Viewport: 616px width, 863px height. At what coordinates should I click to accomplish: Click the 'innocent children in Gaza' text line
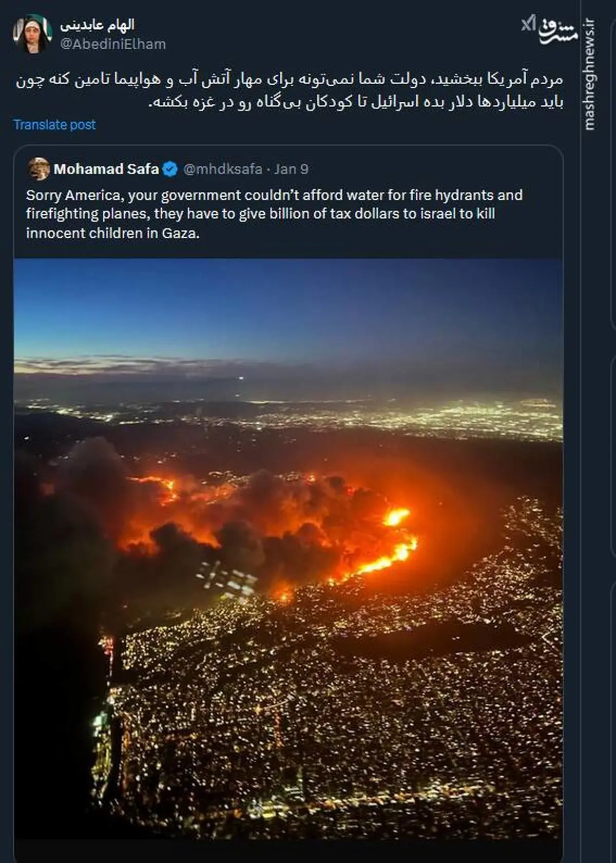[x=112, y=233]
